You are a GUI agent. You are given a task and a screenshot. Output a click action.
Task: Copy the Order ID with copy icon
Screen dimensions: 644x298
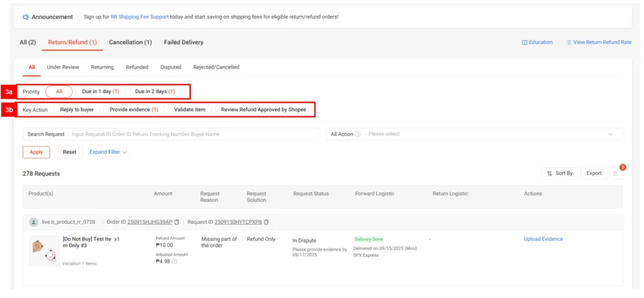tap(177, 222)
